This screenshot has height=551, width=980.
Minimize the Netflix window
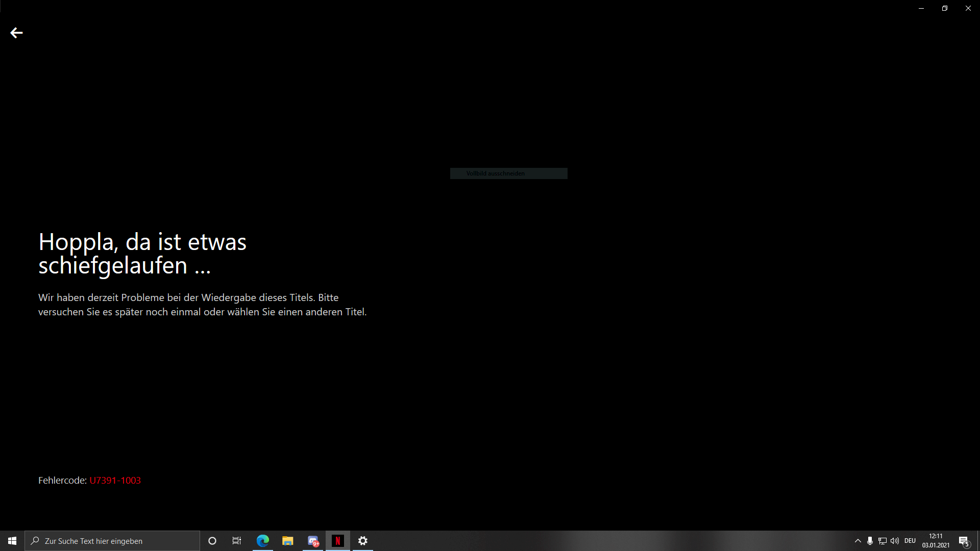coord(921,8)
